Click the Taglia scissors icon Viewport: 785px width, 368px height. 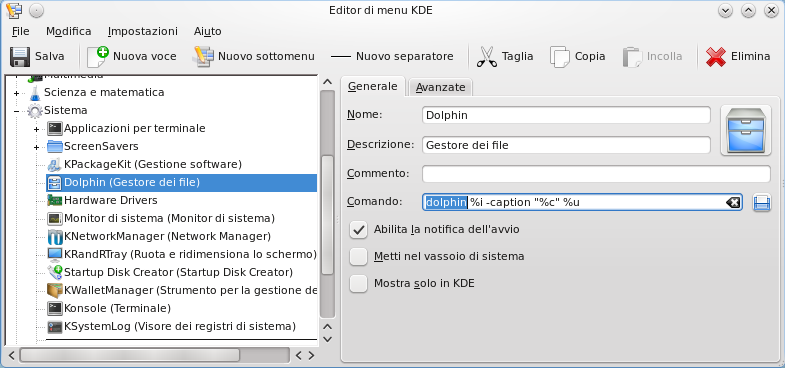tap(487, 57)
